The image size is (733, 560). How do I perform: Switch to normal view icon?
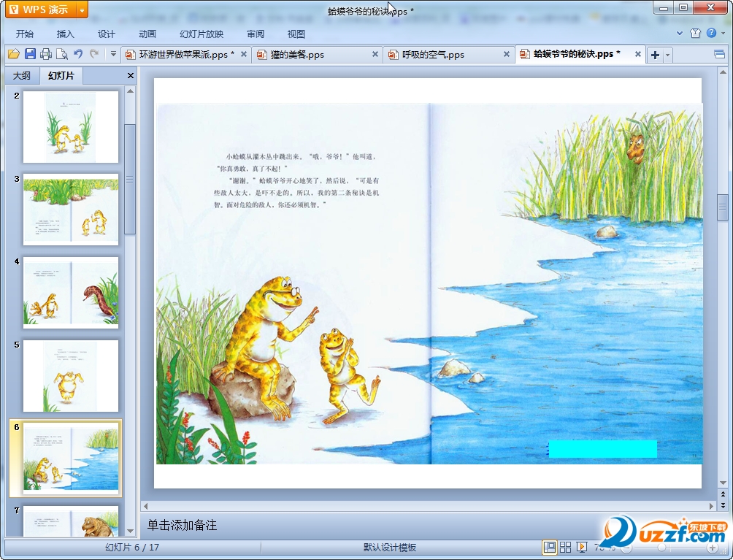click(x=549, y=547)
